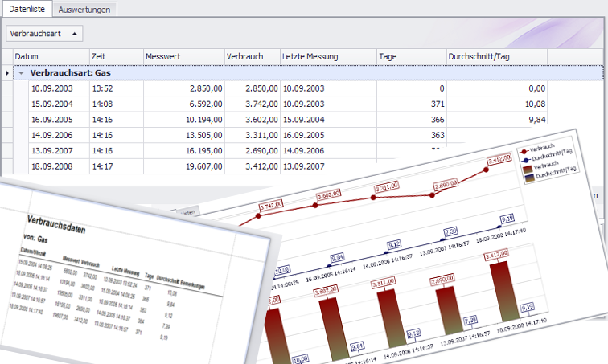Click Messwert cell 13.505,00
608x364 pixels.
pos(184,135)
